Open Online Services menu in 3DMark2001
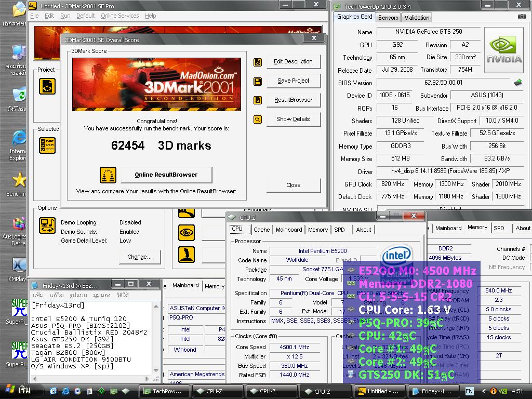This screenshot has width=532, height=399. tap(120, 16)
